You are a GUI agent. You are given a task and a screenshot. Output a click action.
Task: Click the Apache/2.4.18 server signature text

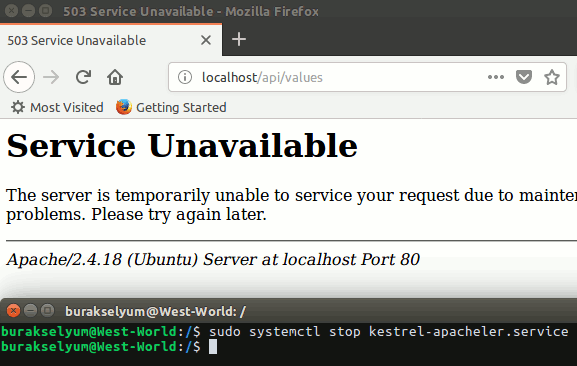tap(213, 259)
